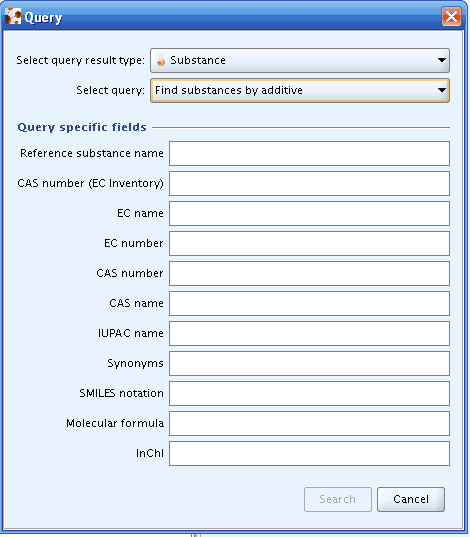This screenshot has height=537, width=470.
Task: Close the Query dialog window
Action: click(451, 16)
